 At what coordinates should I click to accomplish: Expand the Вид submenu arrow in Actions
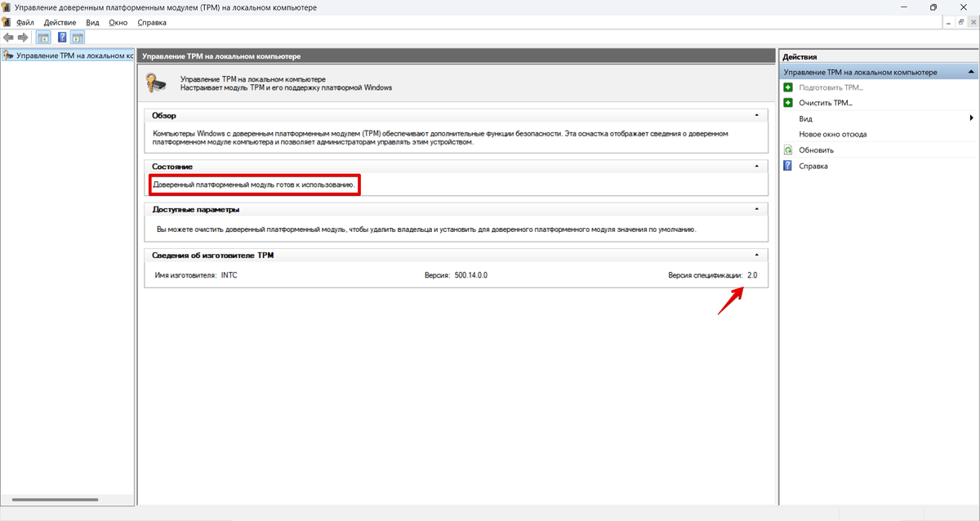[x=971, y=118]
